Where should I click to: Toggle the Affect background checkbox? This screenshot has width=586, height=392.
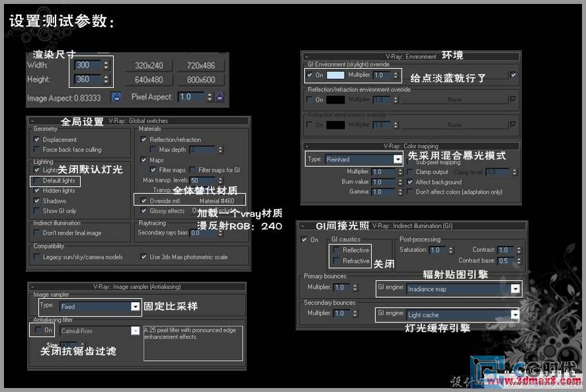click(x=410, y=182)
